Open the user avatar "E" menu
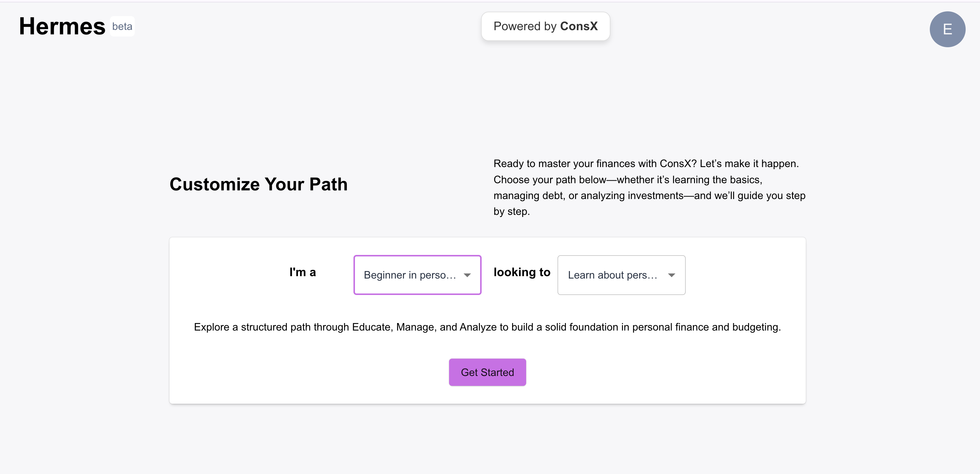Viewport: 980px width, 474px height. (x=947, y=29)
